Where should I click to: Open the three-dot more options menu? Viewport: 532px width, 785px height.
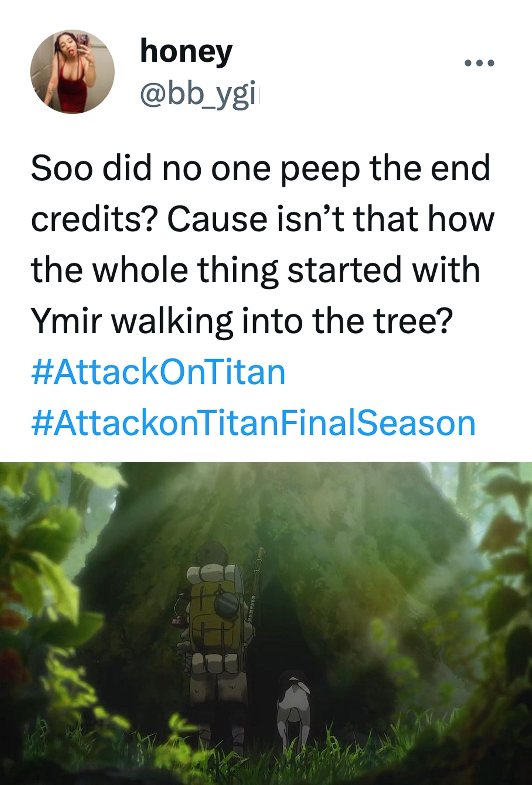(479, 63)
